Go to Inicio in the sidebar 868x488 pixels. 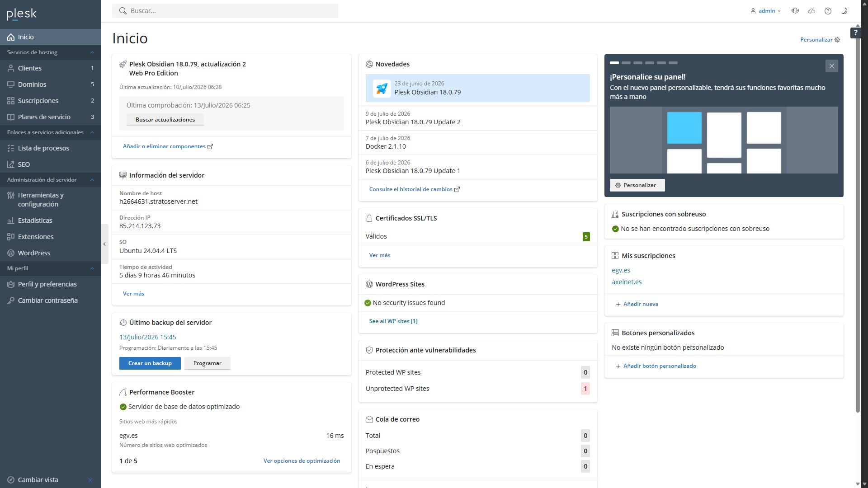pyautogui.click(x=51, y=37)
